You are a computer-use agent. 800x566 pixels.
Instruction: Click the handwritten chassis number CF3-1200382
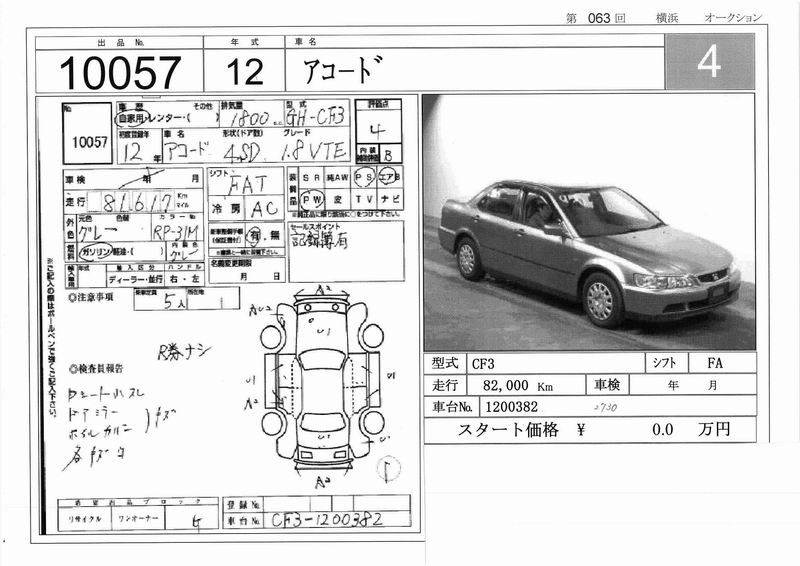click(327, 520)
